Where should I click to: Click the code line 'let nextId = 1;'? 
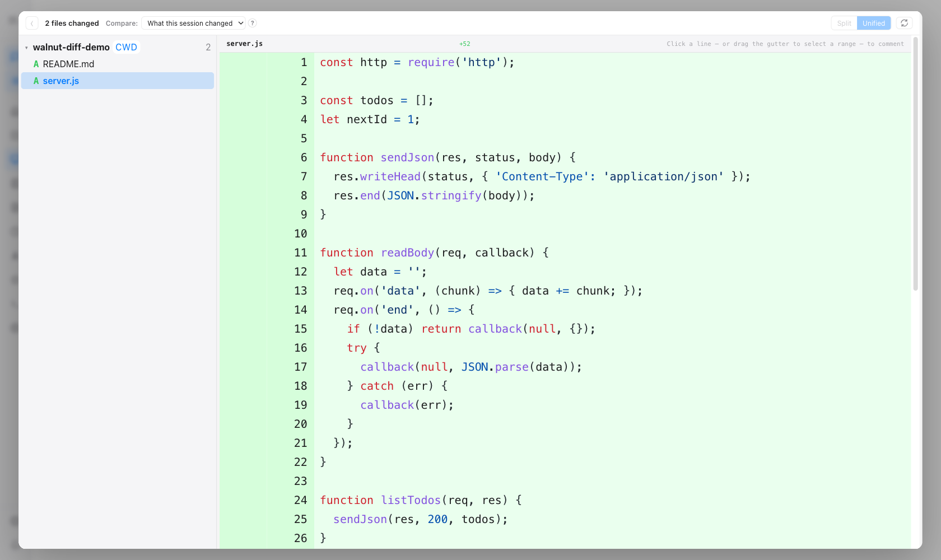[370, 119]
